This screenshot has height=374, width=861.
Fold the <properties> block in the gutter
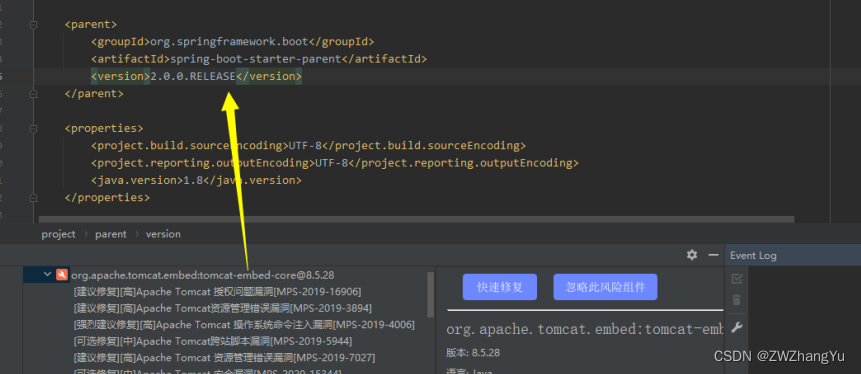33,129
